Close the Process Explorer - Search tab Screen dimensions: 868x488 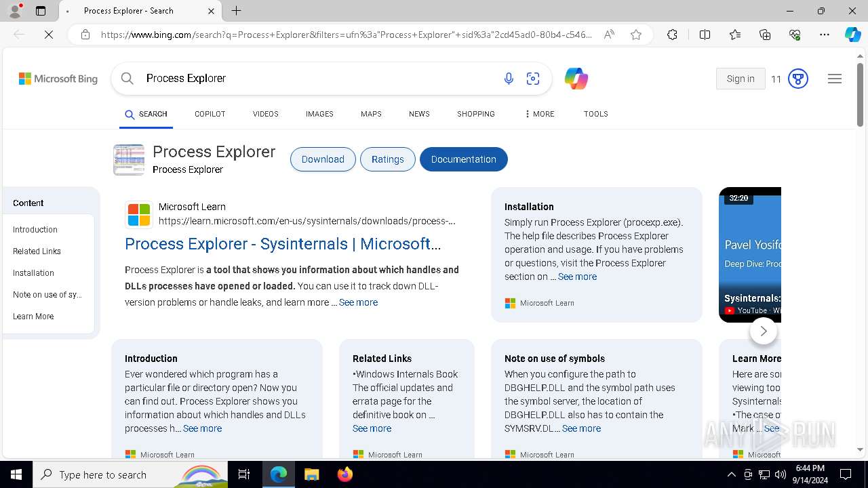click(211, 11)
